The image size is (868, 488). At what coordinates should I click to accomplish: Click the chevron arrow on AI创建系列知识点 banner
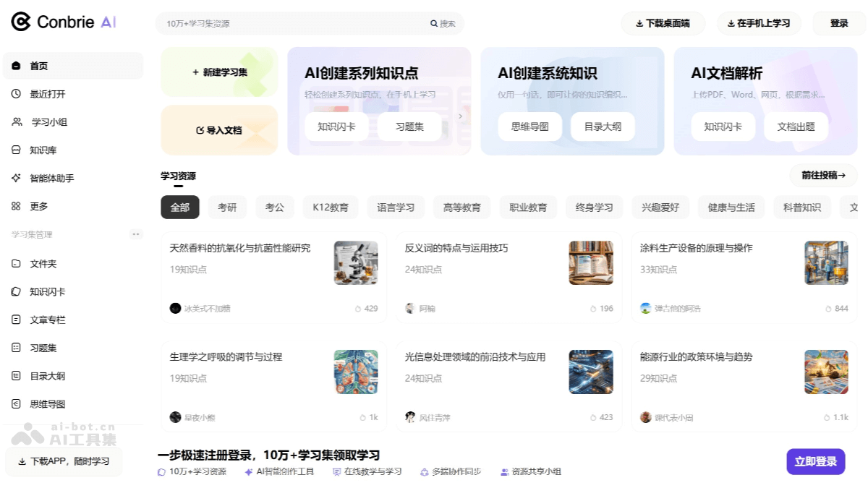click(x=461, y=115)
